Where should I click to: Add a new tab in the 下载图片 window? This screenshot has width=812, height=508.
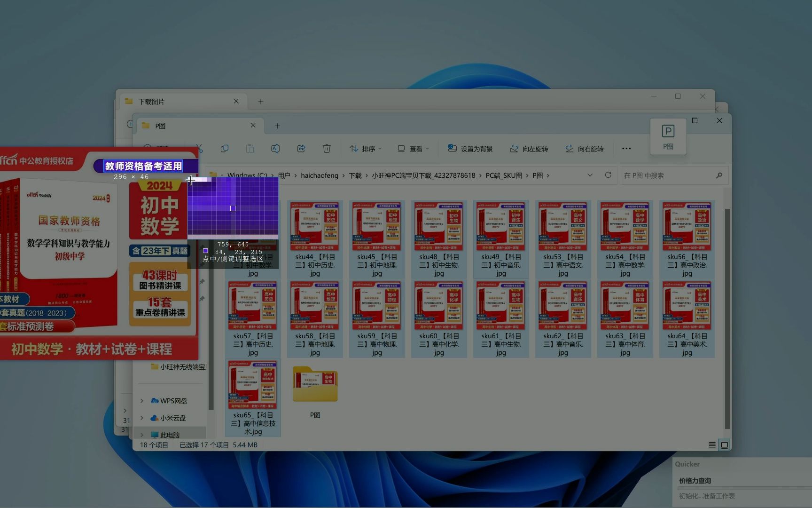[x=261, y=102]
